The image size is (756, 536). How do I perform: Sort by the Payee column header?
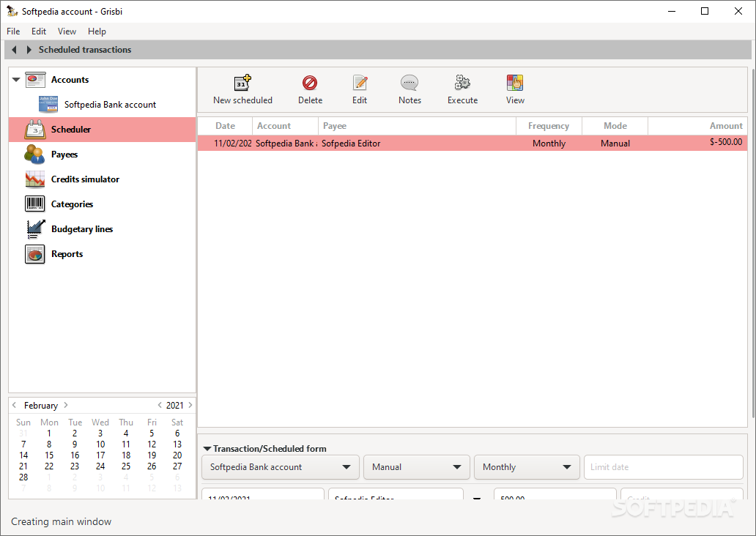417,126
